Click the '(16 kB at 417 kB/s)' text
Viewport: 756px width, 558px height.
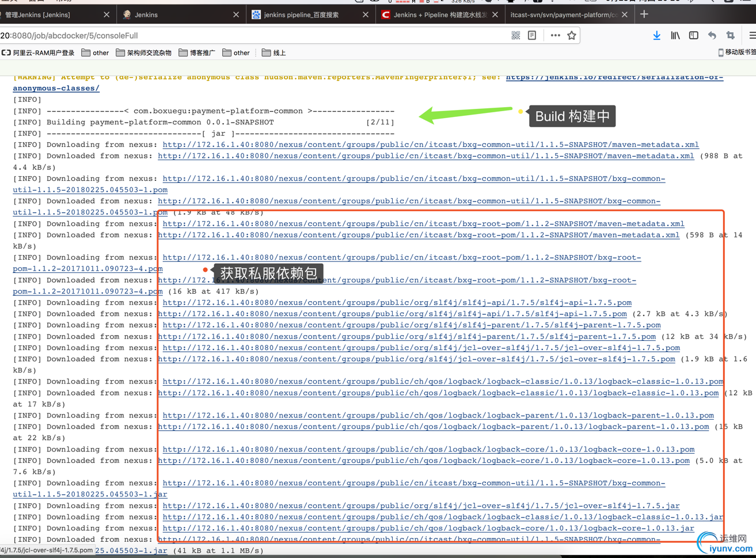coord(213,291)
